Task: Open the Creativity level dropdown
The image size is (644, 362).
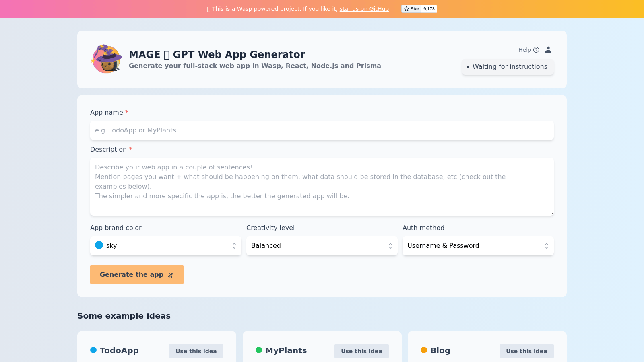Action: point(322,246)
